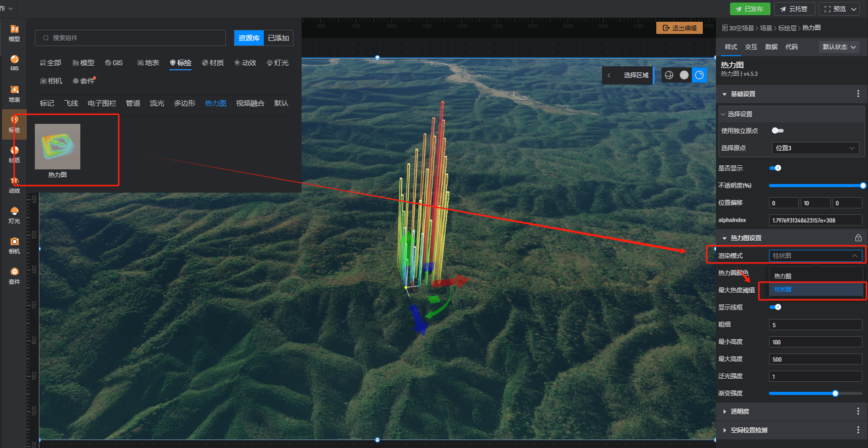Switch to the 代码 tab
Image resolution: width=868 pixels, height=448 pixels.
(792, 47)
